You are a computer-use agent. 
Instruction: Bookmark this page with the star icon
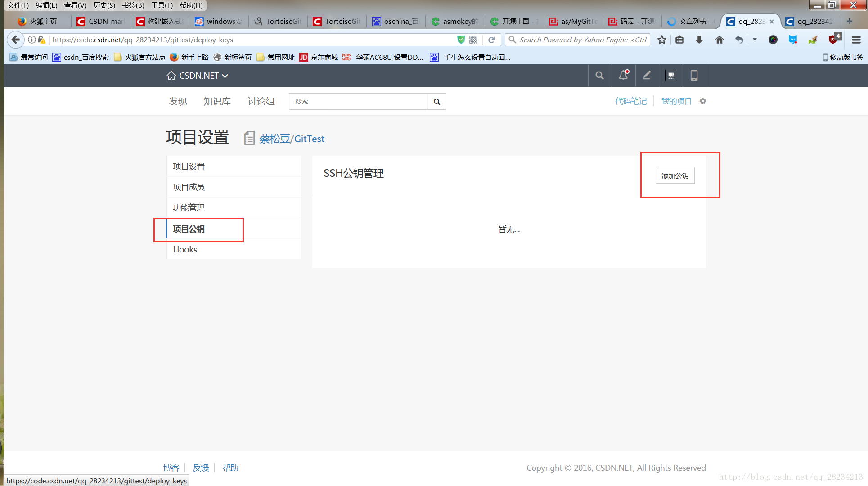[661, 40]
